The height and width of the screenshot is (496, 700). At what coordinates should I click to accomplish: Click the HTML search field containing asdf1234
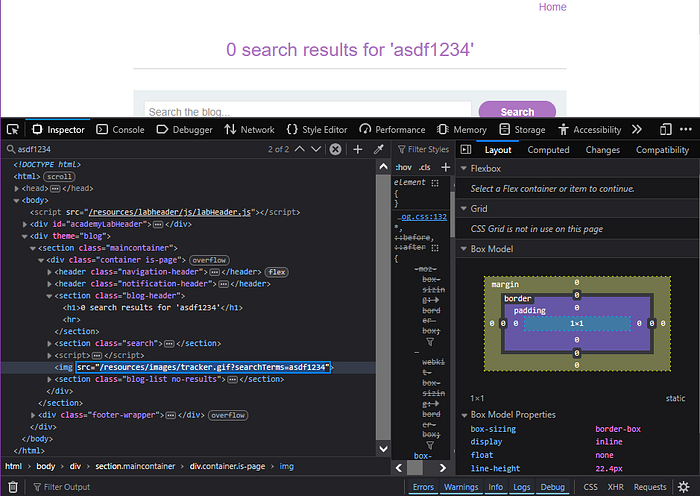[134, 149]
